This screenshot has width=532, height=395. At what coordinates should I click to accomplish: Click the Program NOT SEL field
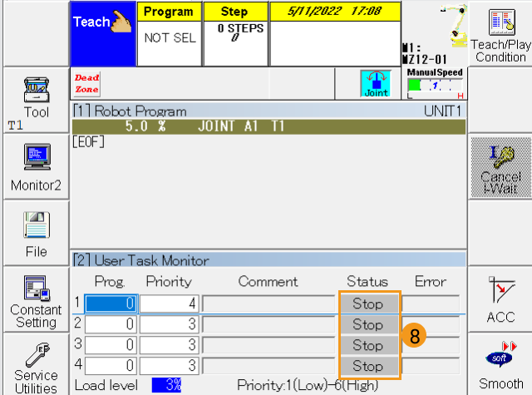[170, 34]
